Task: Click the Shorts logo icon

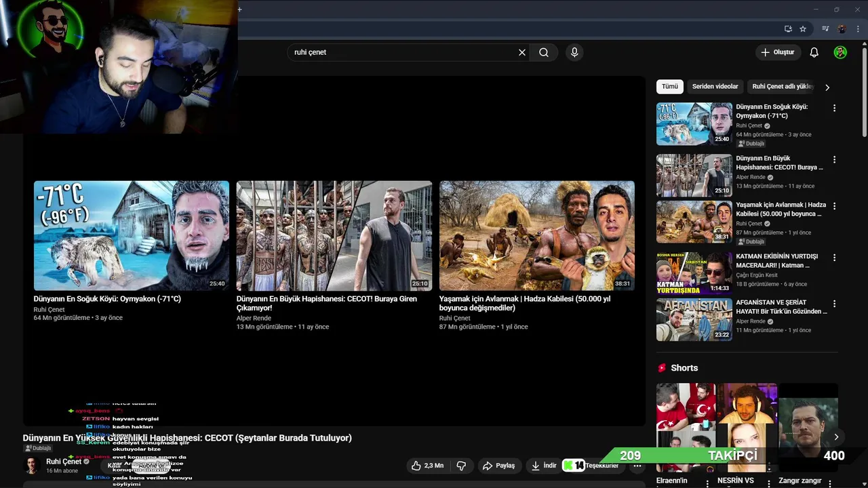Action: pyautogui.click(x=662, y=368)
